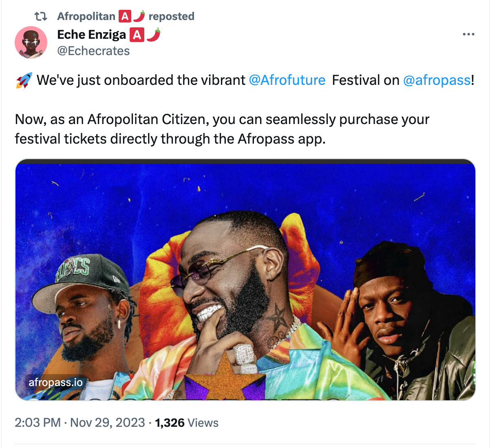Click the rocket emoji in the tweet
The width and height of the screenshot is (490, 448).
(24, 80)
